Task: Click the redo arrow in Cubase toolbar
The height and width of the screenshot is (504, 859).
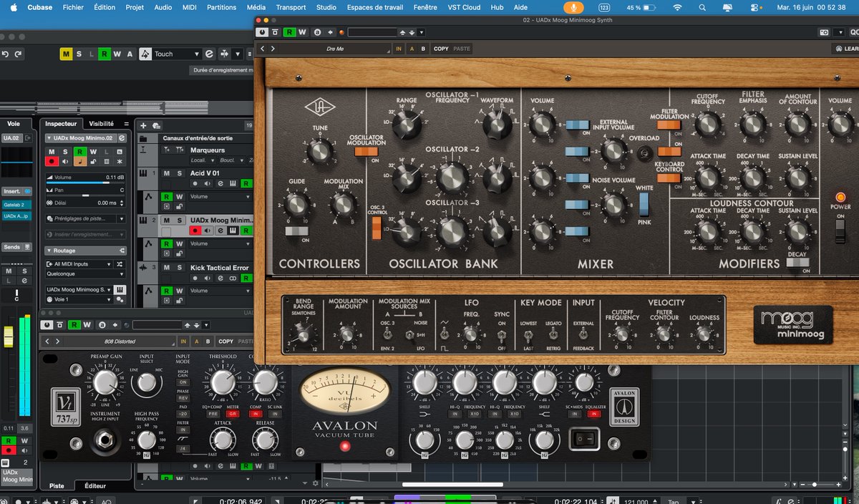Action: [19, 54]
